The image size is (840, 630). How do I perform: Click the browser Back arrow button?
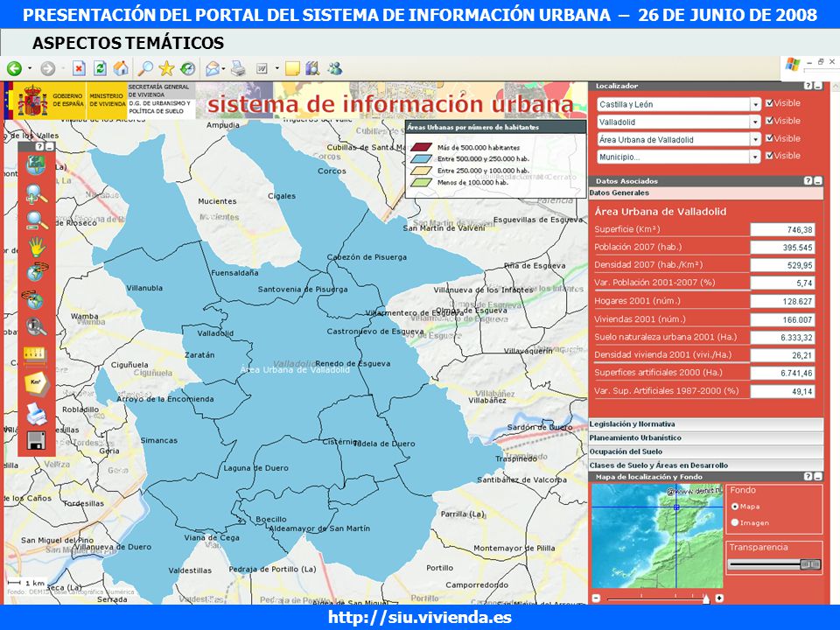(x=14, y=68)
